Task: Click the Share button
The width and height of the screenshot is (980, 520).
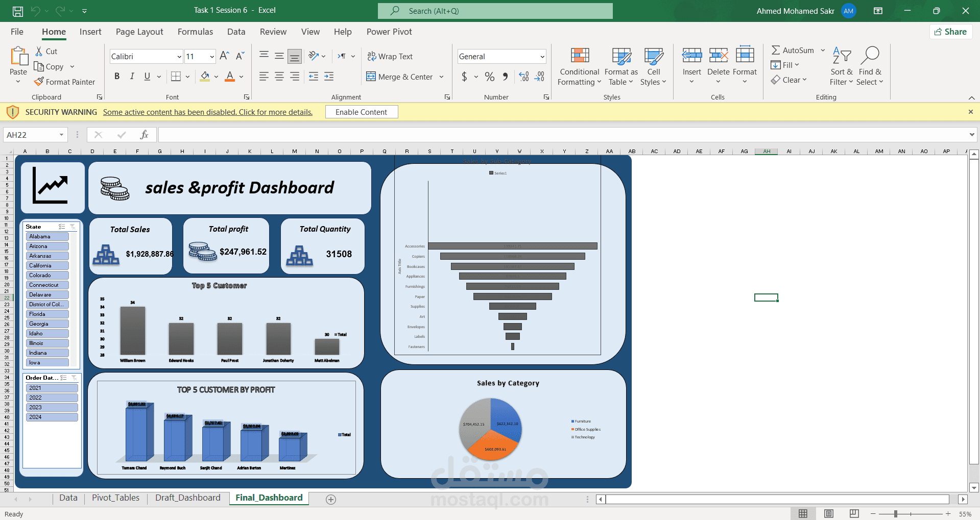Action: [x=950, y=32]
